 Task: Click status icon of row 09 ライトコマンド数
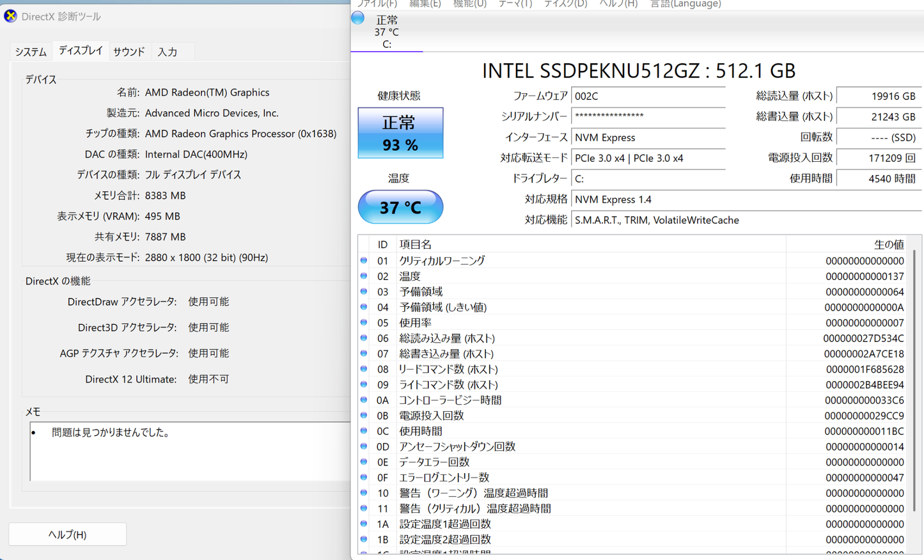(364, 384)
